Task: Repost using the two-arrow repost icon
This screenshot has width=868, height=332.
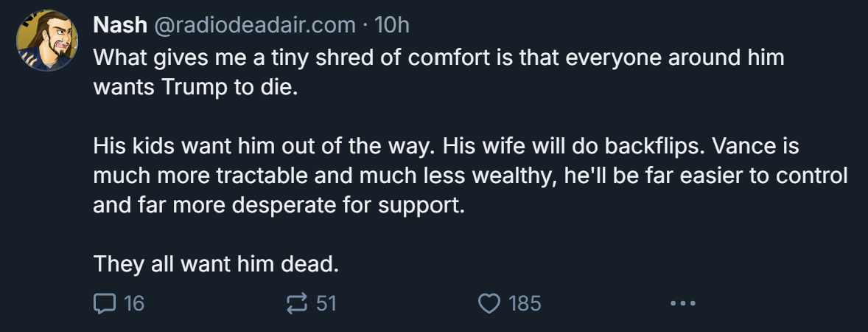Action: coord(297,303)
